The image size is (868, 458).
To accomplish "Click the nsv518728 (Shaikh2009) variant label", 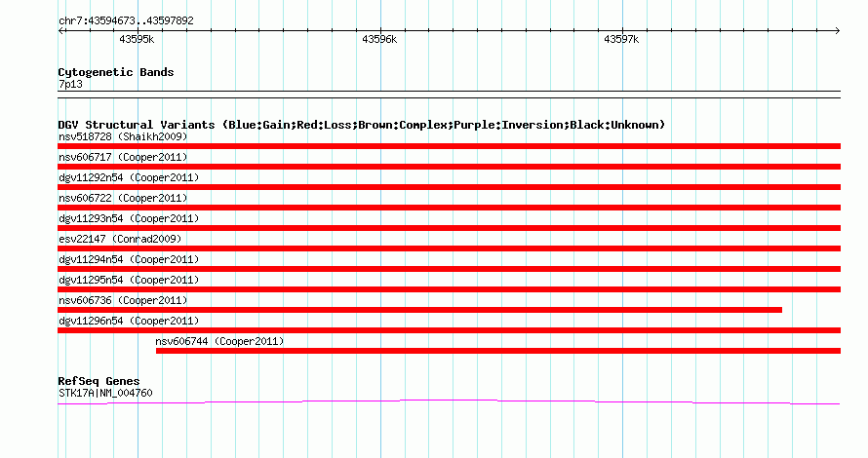I will pyautogui.click(x=123, y=136).
